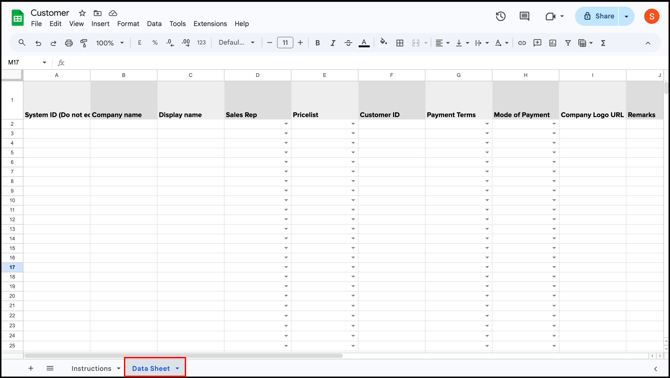
Task: Click the horizontal scrollbar
Action: [184, 355]
